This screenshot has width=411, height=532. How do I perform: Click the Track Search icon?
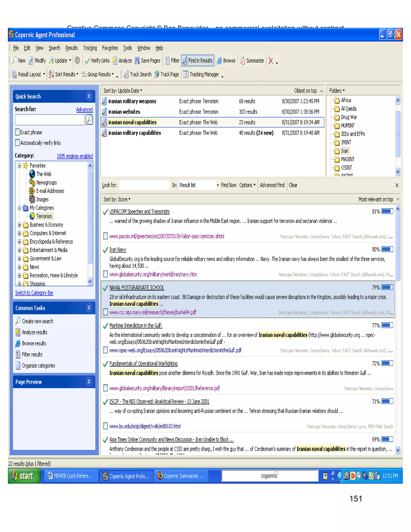coord(126,74)
